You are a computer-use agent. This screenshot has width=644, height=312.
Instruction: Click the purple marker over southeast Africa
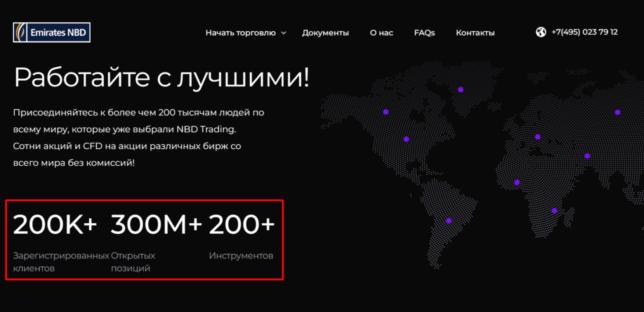click(554, 211)
